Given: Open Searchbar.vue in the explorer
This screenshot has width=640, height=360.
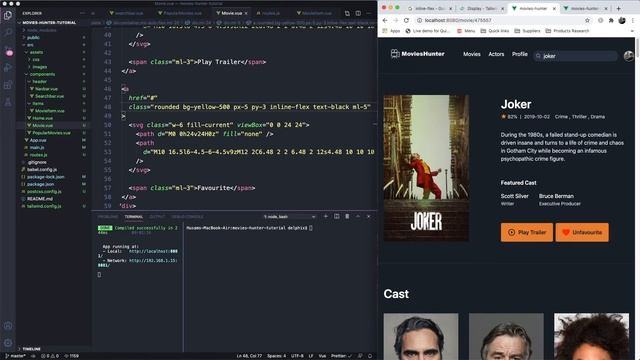Looking at the screenshot, I should [x=49, y=96].
